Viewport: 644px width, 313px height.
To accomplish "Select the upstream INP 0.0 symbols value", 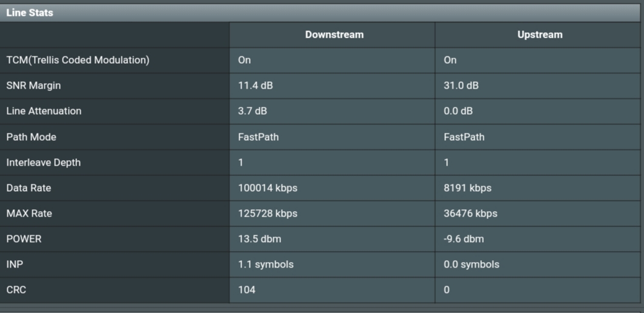I will (x=472, y=264).
